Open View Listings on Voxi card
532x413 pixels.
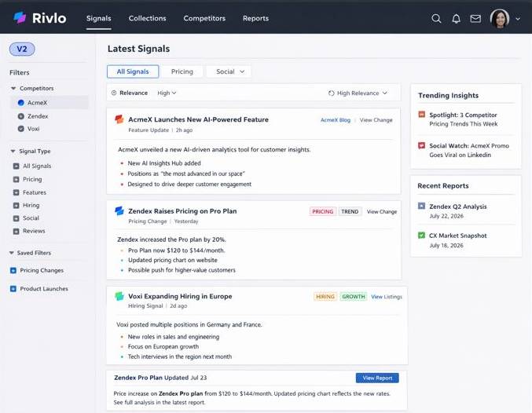[387, 297]
